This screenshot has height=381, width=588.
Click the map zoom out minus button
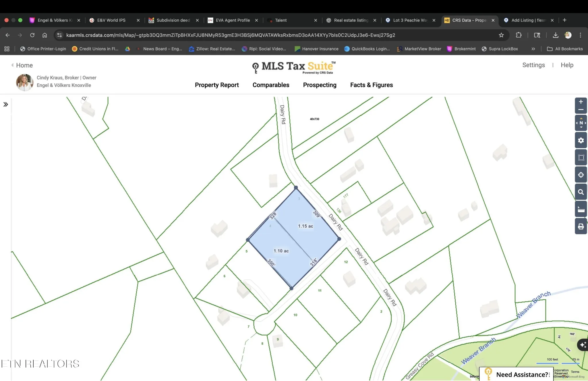pyautogui.click(x=581, y=110)
